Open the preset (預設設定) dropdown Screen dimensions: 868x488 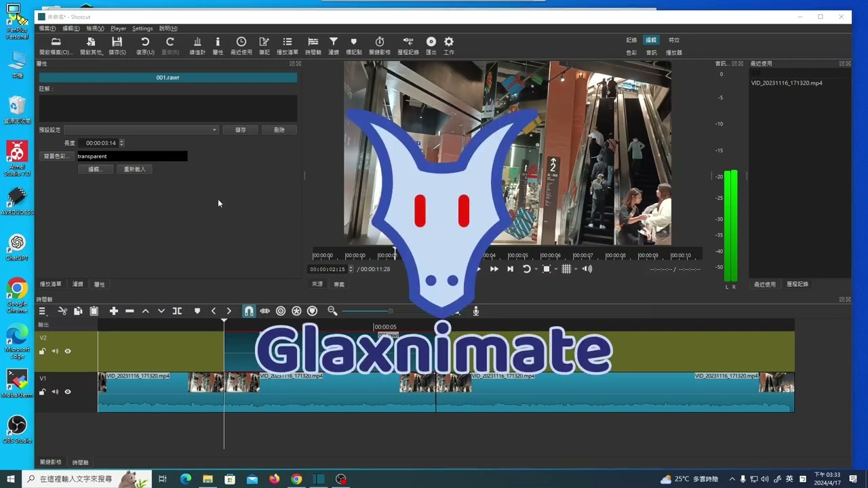[141, 129]
